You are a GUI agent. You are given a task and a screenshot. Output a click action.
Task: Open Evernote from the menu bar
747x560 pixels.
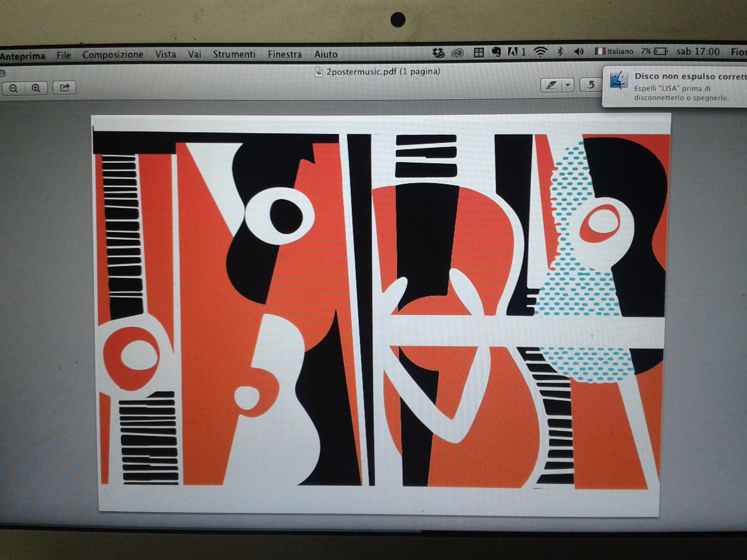(x=496, y=52)
